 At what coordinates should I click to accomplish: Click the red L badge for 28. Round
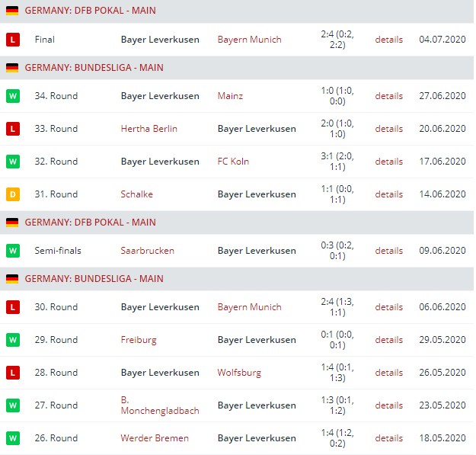12,373
